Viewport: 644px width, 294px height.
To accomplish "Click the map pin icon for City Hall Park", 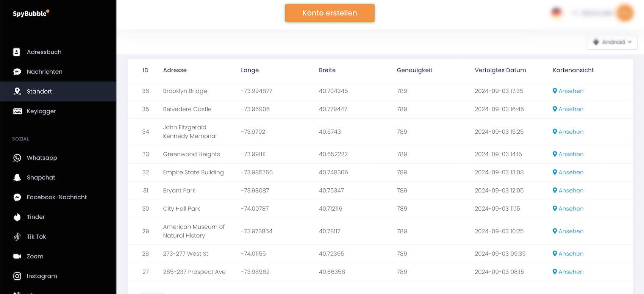I will point(555,209).
